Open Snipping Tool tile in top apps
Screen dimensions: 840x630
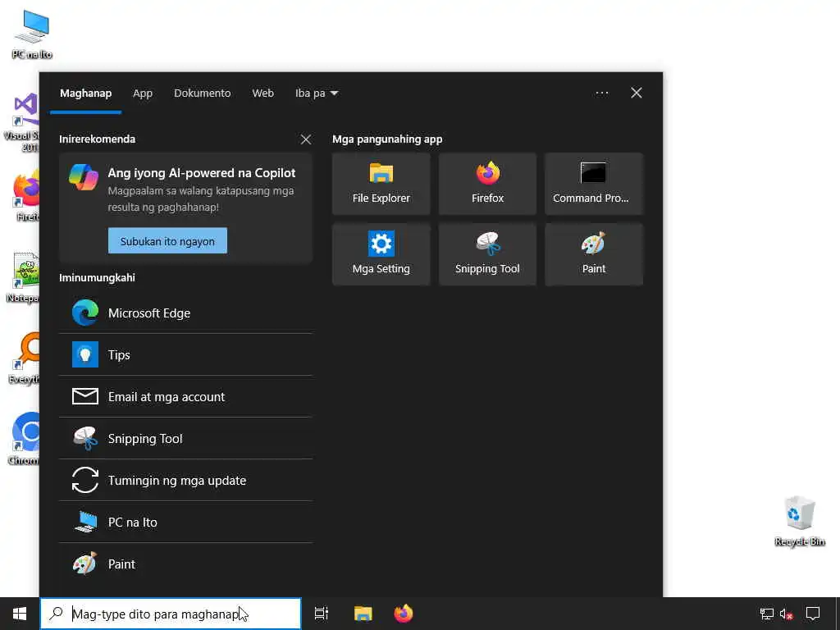[487, 254]
